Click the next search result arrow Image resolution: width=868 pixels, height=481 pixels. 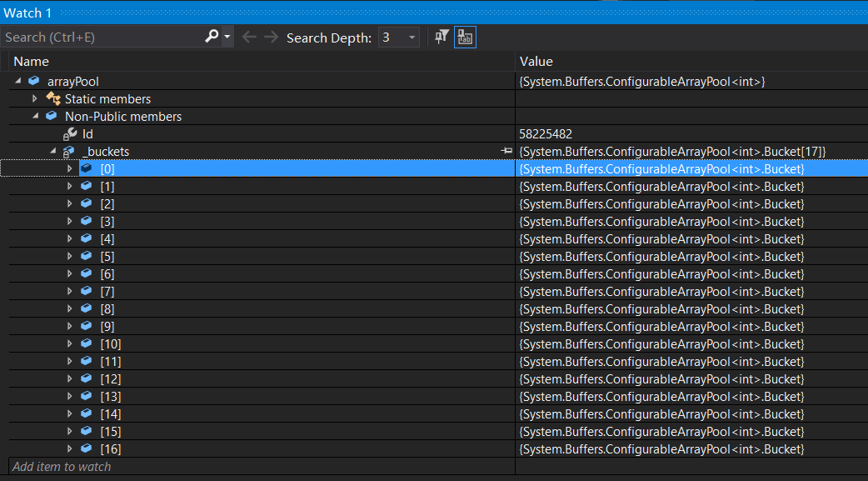pyautogui.click(x=271, y=38)
